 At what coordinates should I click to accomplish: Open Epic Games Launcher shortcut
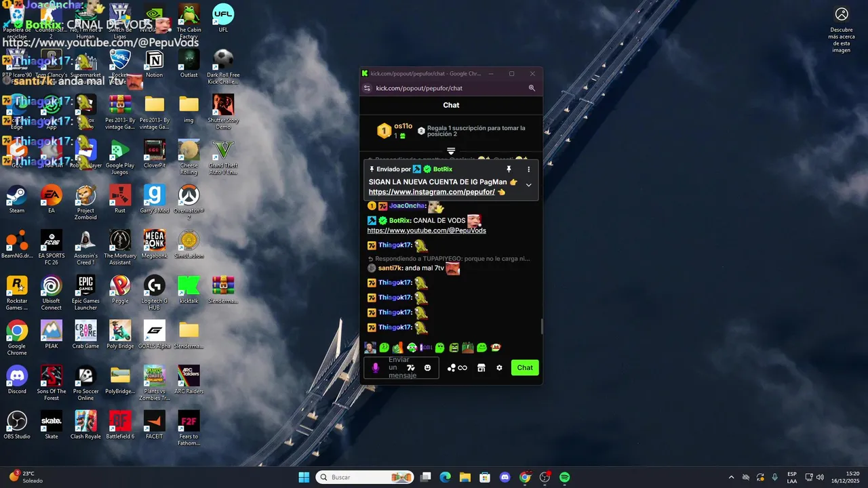pyautogui.click(x=85, y=293)
